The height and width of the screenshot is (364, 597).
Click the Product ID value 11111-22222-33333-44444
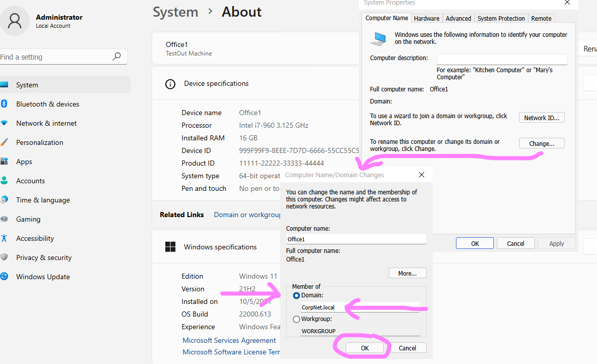(x=282, y=163)
